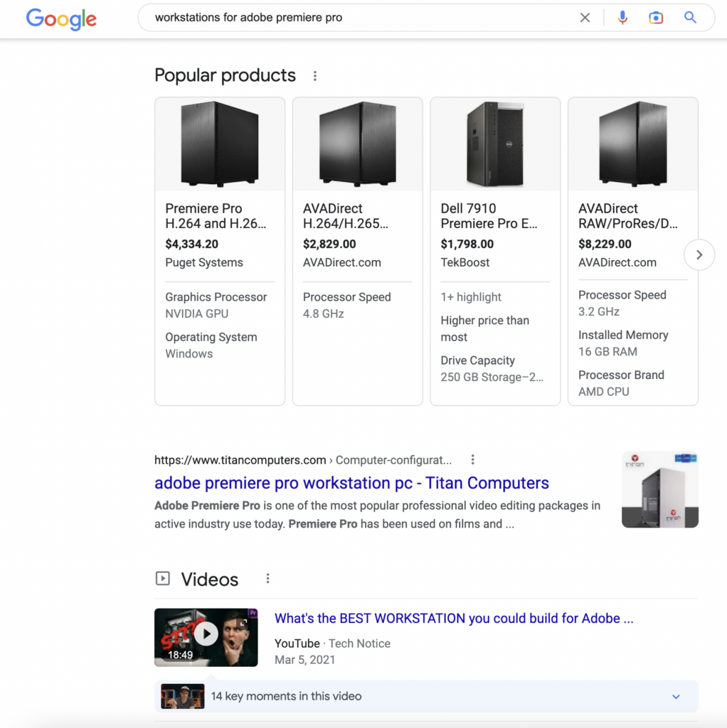Screen dimensions: 727x728
Task: Click AVADirect.com seller under $2,829.00
Action: click(x=342, y=263)
